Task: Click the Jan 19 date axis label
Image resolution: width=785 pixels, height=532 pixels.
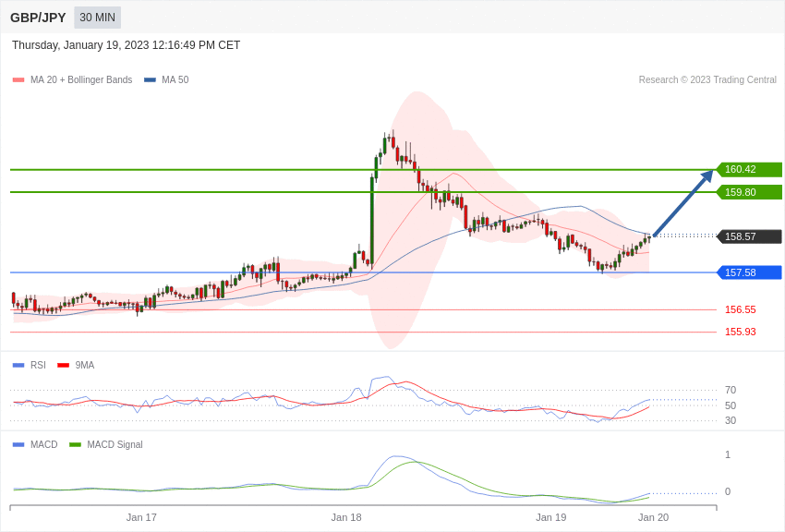Action: [x=550, y=517]
